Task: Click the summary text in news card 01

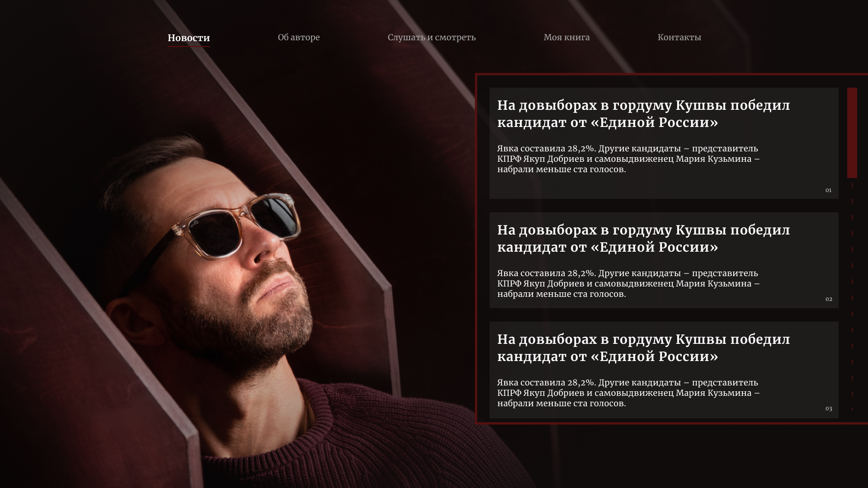Action: 628,159
